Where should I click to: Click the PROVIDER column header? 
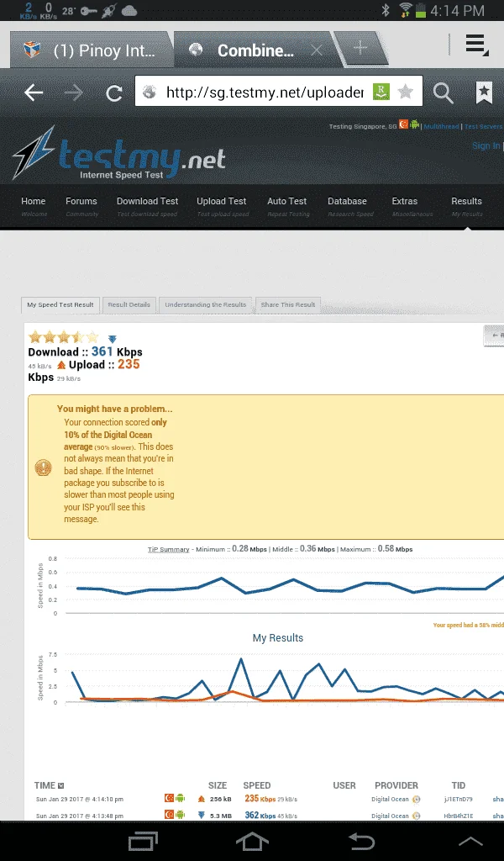tap(396, 785)
